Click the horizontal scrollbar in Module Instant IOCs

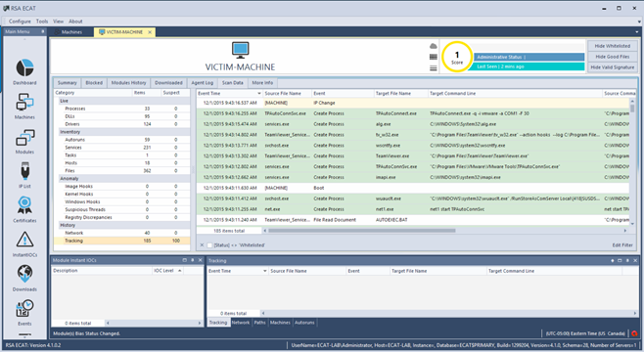point(154,324)
